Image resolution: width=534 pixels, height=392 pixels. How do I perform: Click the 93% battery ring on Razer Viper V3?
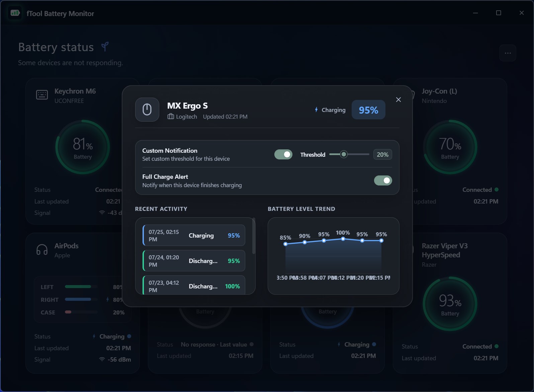(x=450, y=304)
